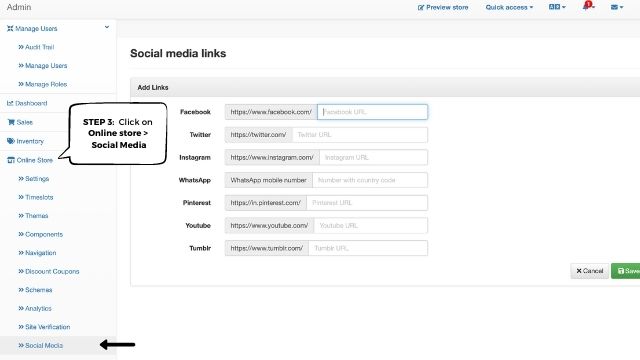This screenshot has height=360, width=640.
Task: Focus the Twitter URL field
Action: (360, 135)
